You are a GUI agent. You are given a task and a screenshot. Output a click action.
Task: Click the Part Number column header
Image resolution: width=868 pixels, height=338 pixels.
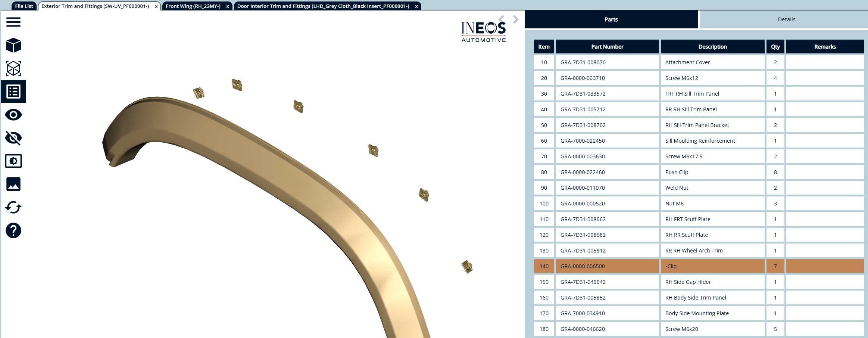coord(607,47)
